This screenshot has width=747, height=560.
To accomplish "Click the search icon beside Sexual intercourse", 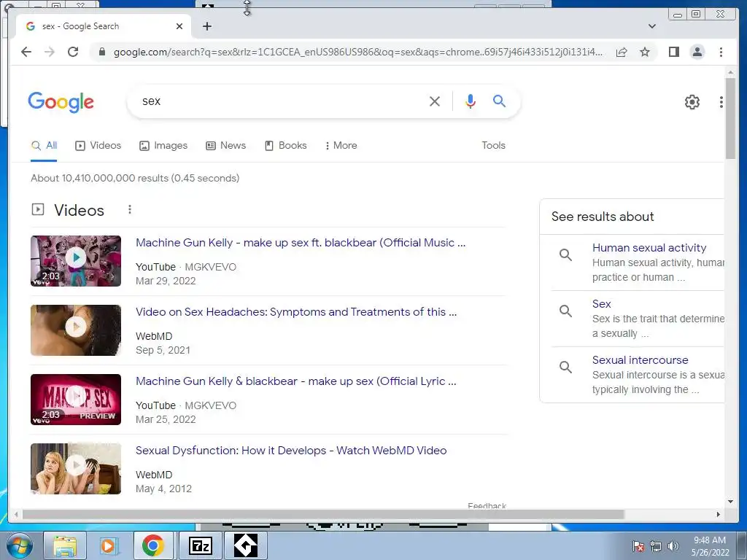I will tap(565, 367).
